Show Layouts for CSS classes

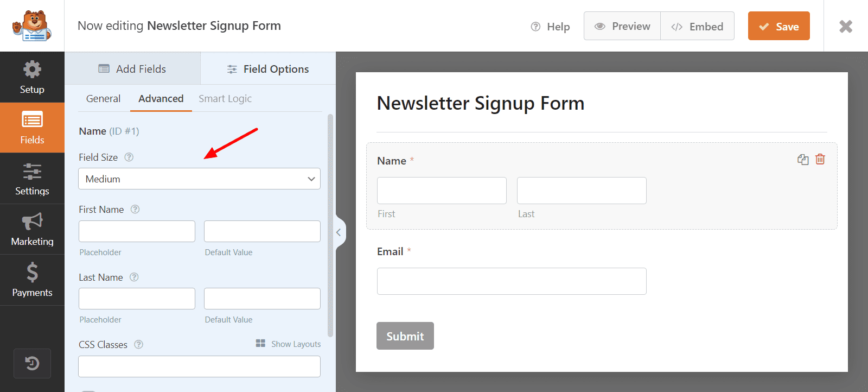click(289, 344)
